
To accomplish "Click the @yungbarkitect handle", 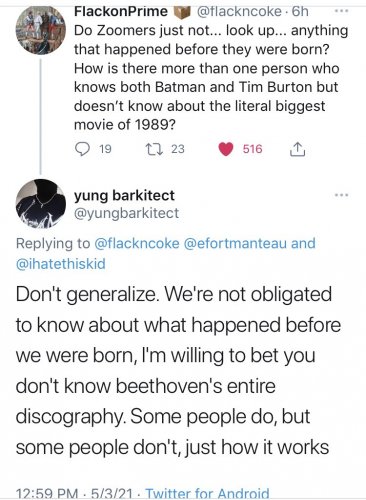I will (126, 213).
